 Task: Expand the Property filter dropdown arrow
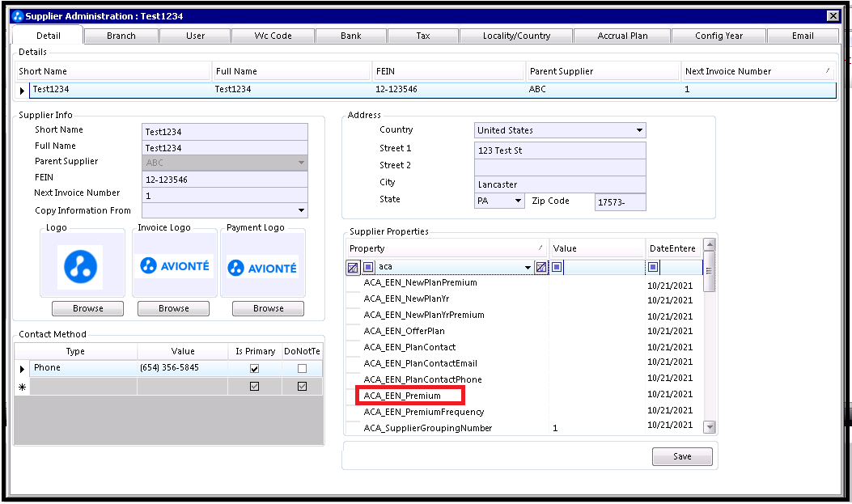point(528,267)
